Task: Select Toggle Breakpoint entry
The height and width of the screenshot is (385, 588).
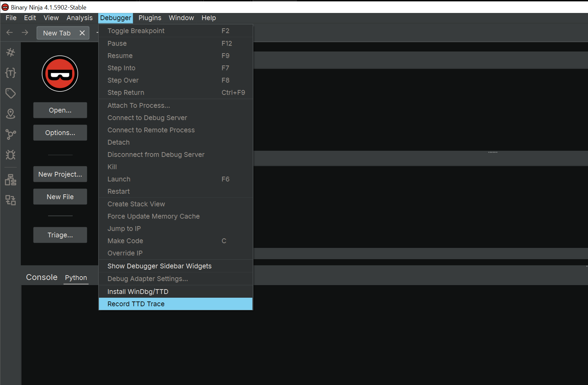Action: (x=176, y=31)
